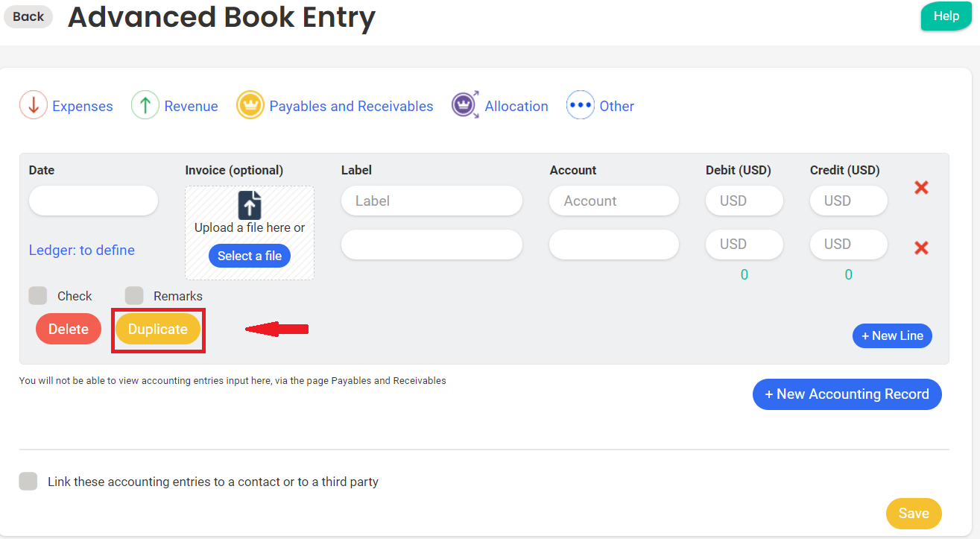Switch to the Revenue tab label
Viewport: 980px width, 539px height.
pyautogui.click(x=191, y=107)
